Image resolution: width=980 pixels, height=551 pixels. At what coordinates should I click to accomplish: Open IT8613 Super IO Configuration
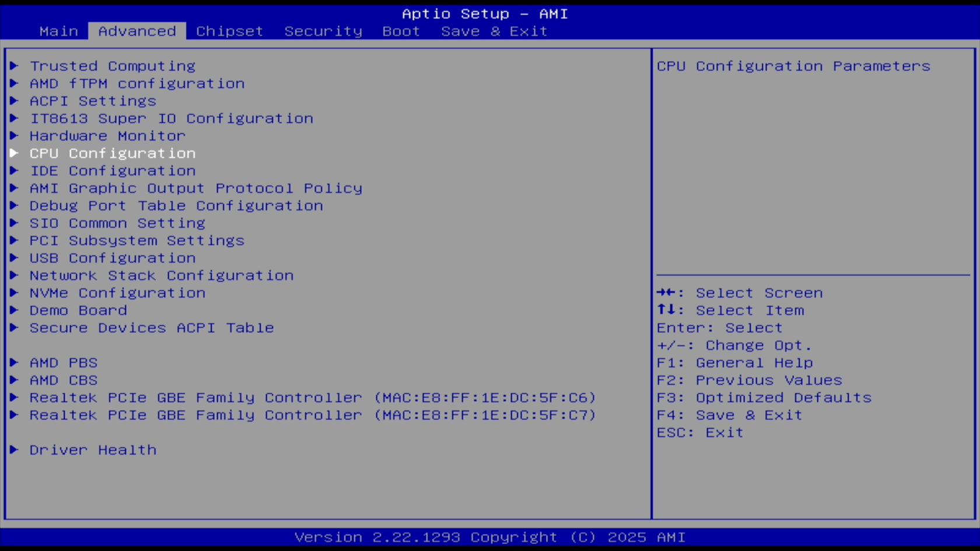171,118
